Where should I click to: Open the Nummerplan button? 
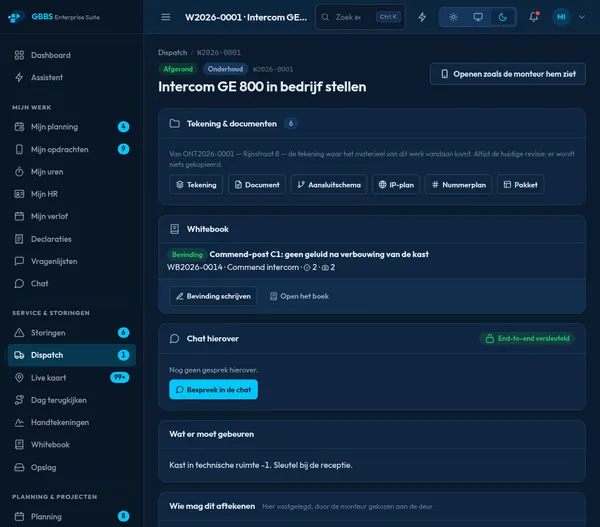click(x=458, y=185)
